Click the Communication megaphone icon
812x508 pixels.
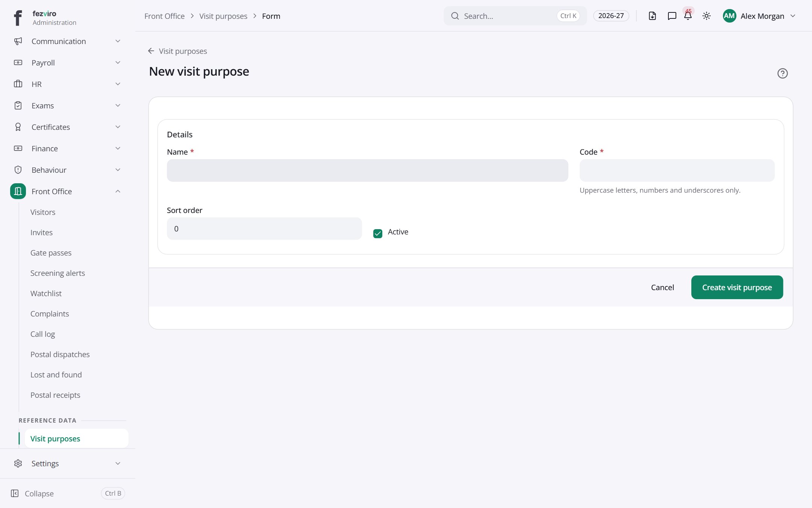(x=18, y=41)
